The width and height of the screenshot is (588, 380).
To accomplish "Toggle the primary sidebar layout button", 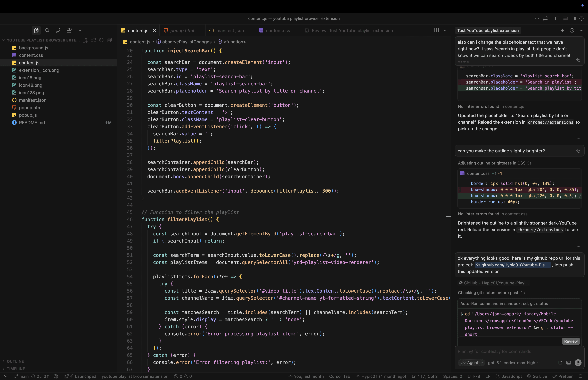I will (x=557, y=19).
